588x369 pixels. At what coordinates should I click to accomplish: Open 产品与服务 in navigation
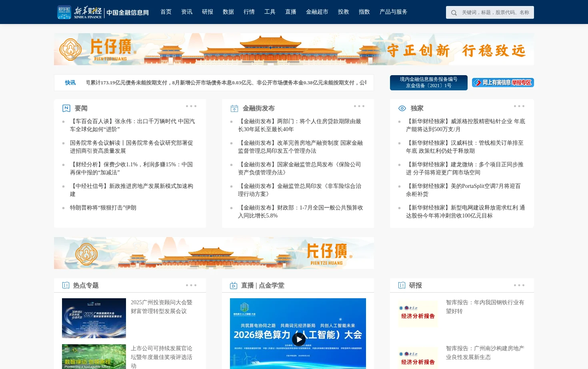point(394,12)
